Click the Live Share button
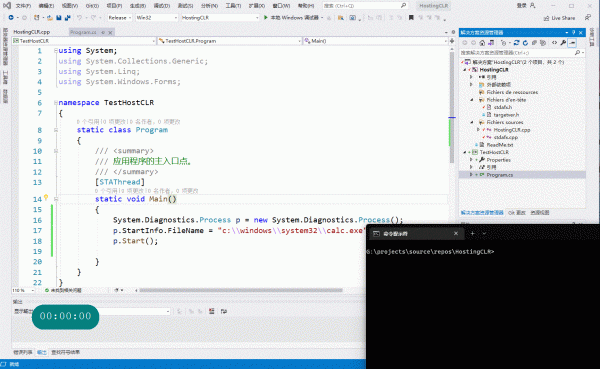The height and width of the screenshot is (369, 600). [x=559, y=18]
